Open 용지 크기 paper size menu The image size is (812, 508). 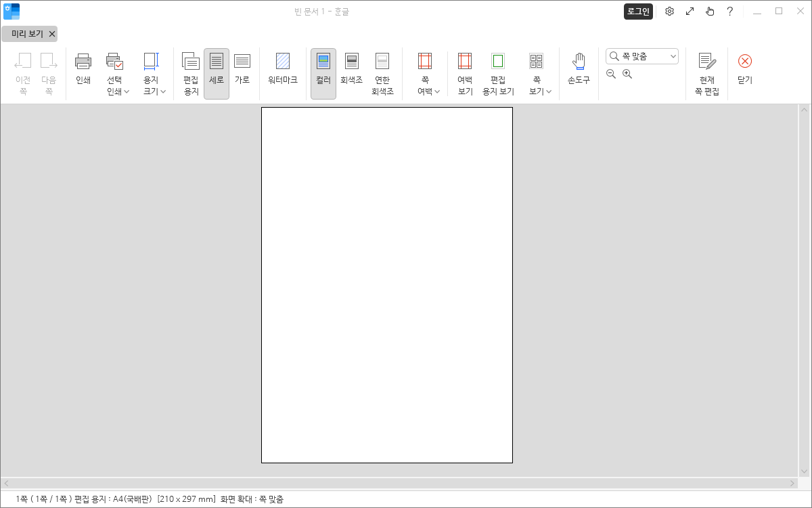[x=151, y=74]
